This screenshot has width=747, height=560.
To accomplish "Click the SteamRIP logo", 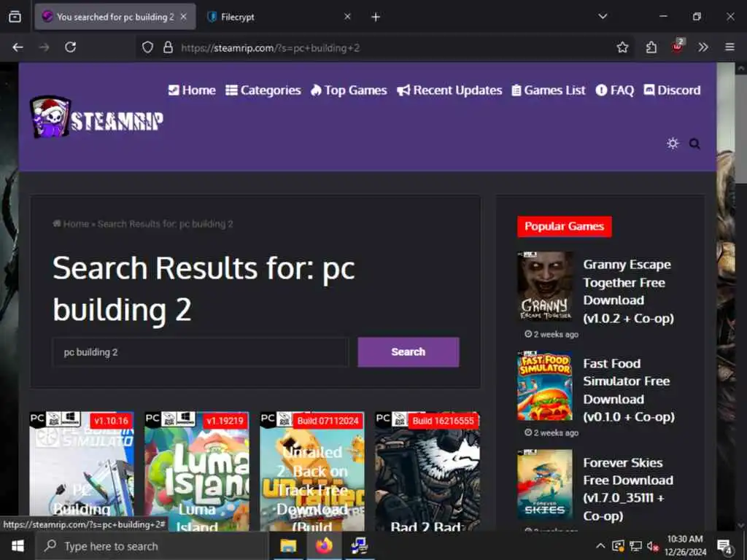I will tap(97, 117).
